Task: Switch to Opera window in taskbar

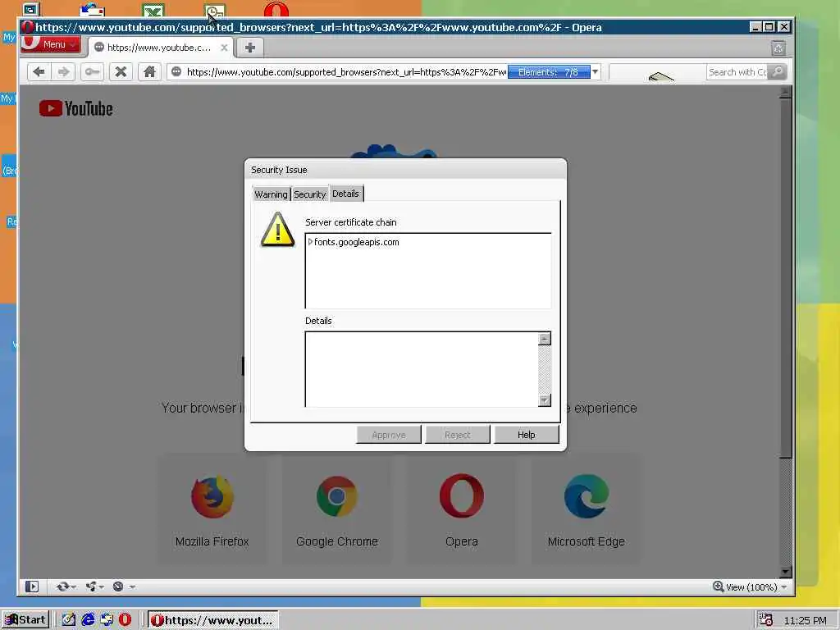Action: 212,620
